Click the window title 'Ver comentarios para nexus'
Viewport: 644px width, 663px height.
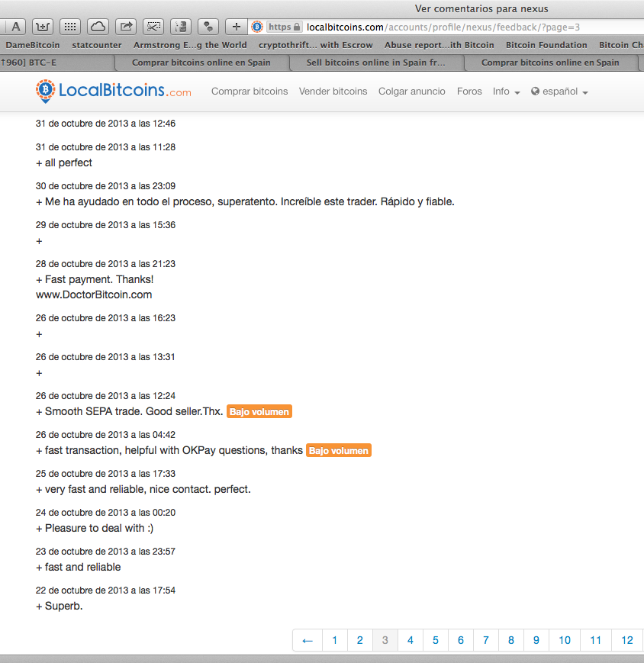pyautogui.click(x=481, y=9)
